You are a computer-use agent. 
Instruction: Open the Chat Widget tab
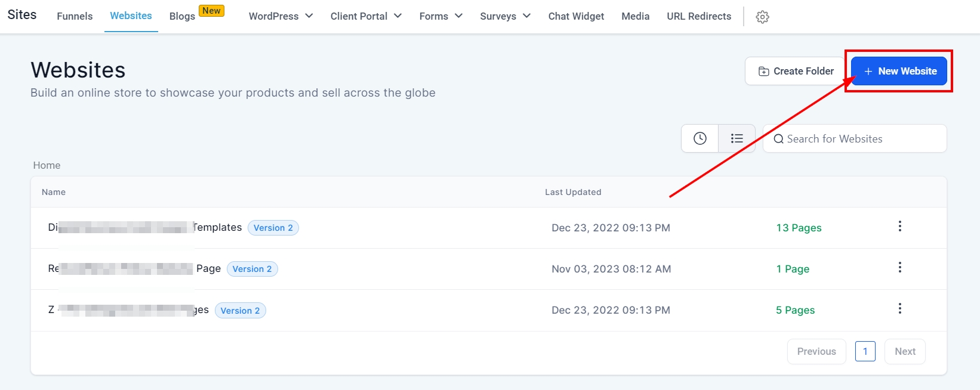pos(576,16)
